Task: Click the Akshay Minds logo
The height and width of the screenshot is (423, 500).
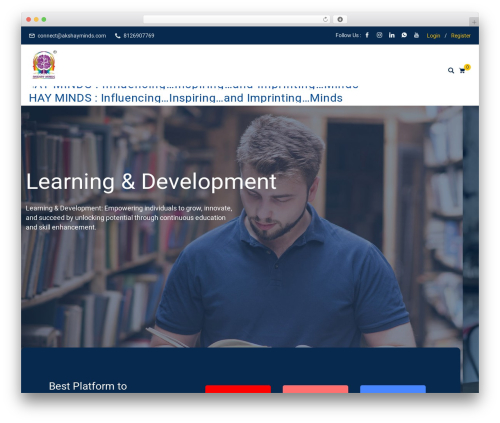Action: click(44, 65)
